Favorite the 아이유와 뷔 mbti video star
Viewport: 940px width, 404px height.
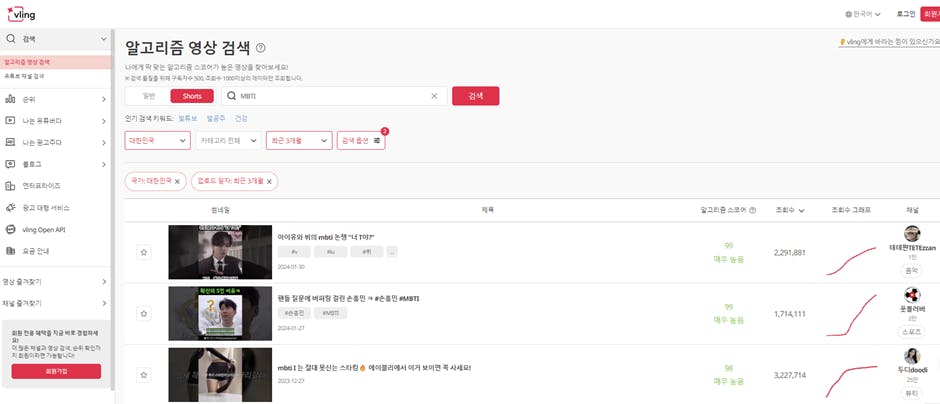click(x=144, y=252)
